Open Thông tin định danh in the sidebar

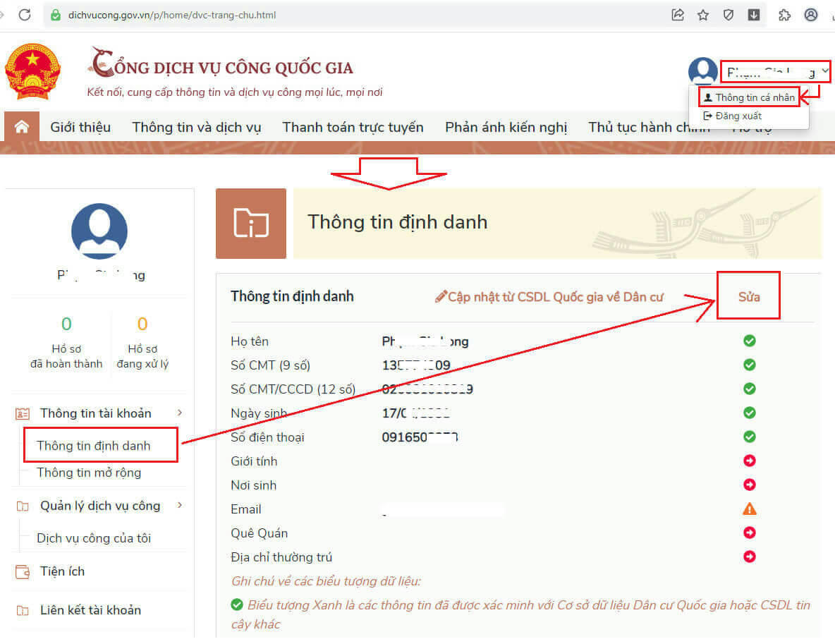94,446
